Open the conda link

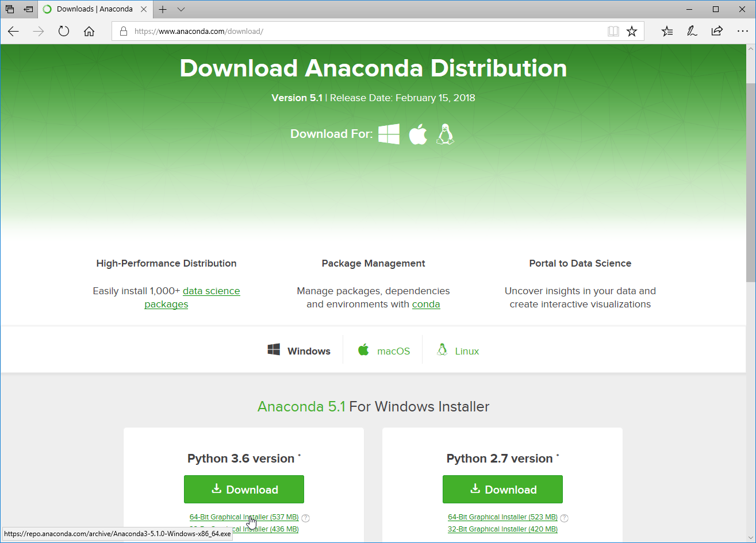(x=426, y=304)
